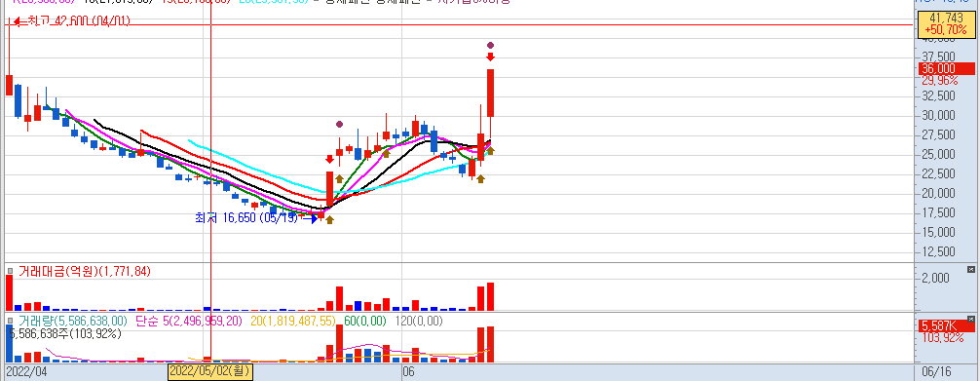
Task: Select the 최저 16,650 (05/19) low label
Action: 246,218
